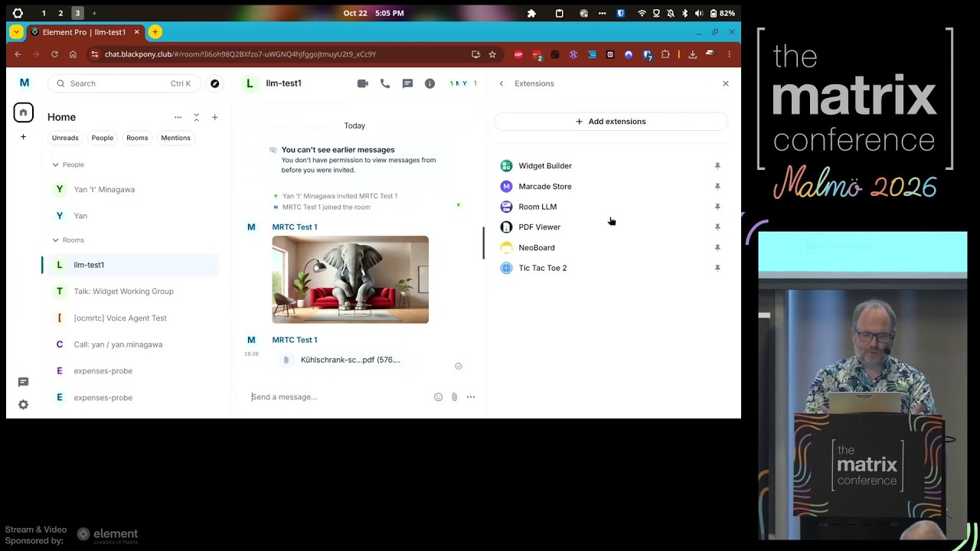Click the user avatar M at top left

pos(24,83)
